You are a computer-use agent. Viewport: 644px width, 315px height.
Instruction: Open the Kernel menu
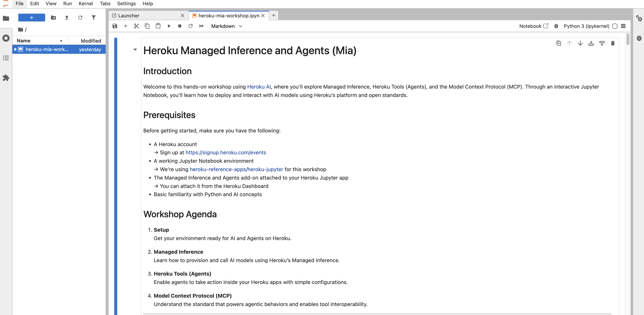coord(86,4)
